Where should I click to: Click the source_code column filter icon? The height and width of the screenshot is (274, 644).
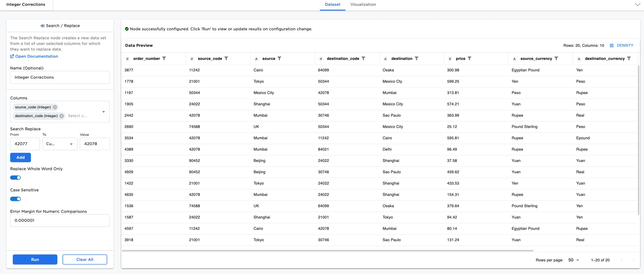(226, 58)
